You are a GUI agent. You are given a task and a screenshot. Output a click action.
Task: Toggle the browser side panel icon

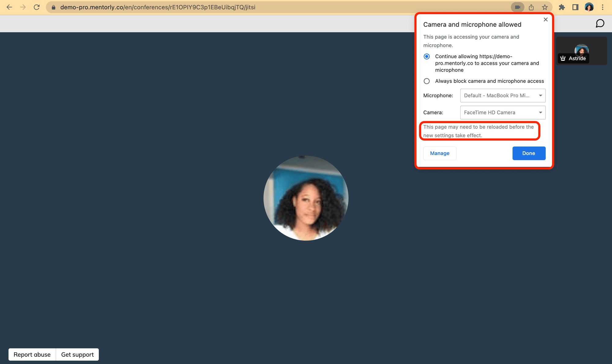575,7
